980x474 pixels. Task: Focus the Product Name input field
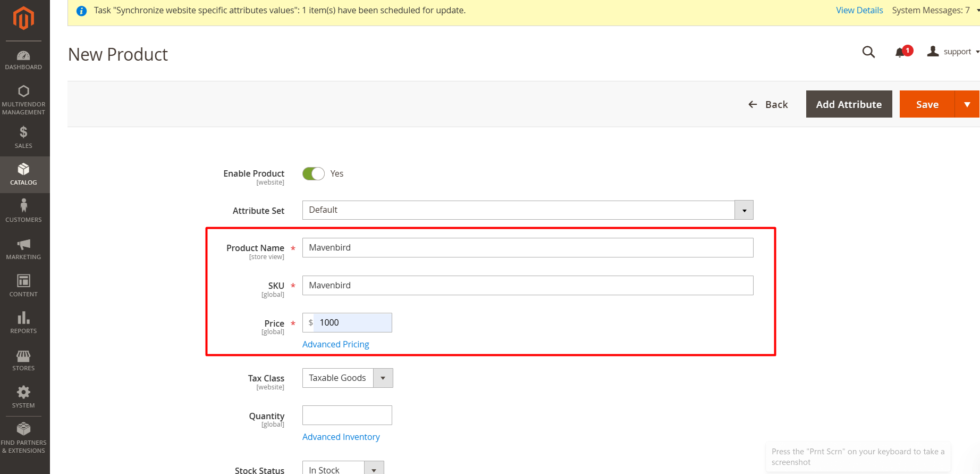tap(528, 248)
